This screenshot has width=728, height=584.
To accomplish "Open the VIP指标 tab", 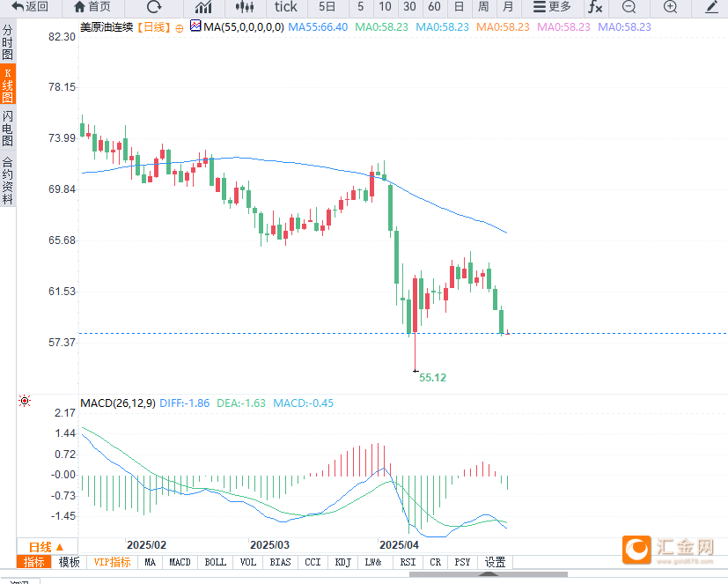I will [112, 562].
